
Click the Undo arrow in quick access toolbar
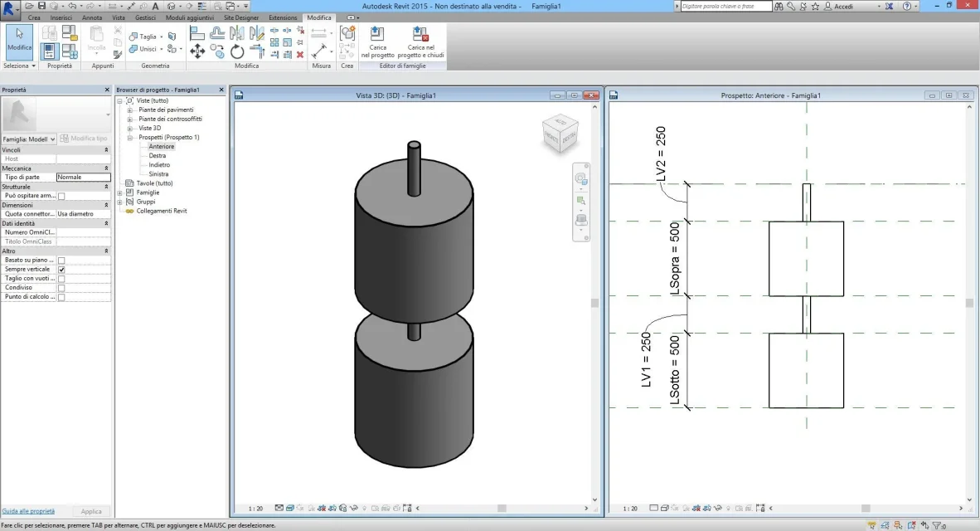coord(72,6)
